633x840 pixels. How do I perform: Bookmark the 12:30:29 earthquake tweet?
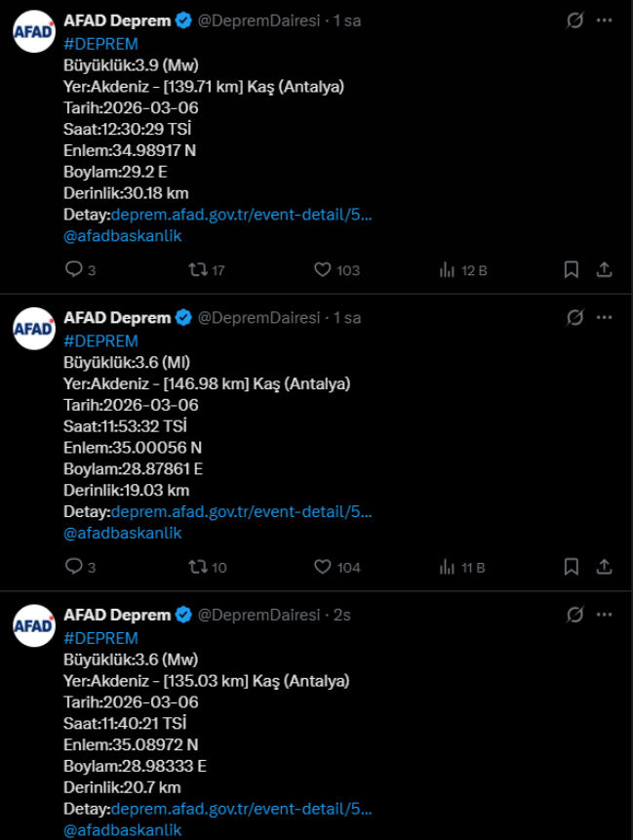tap(572, 270)
